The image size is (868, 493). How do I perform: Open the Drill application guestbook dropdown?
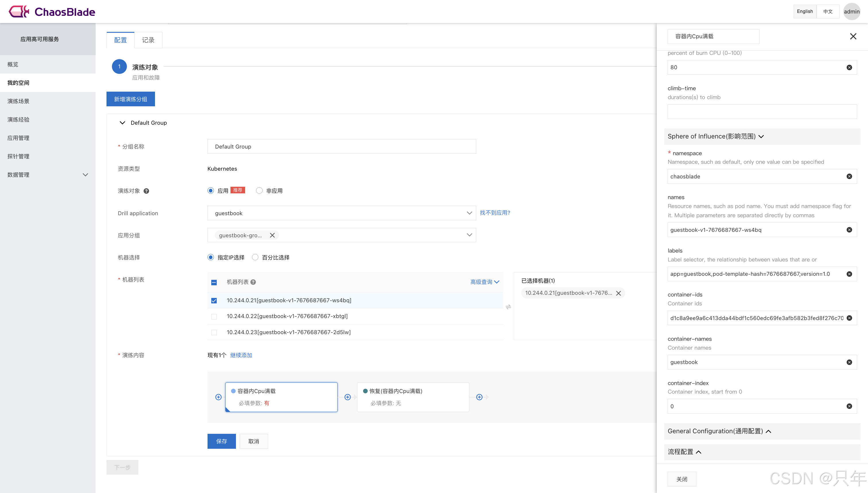pos(341,213)
